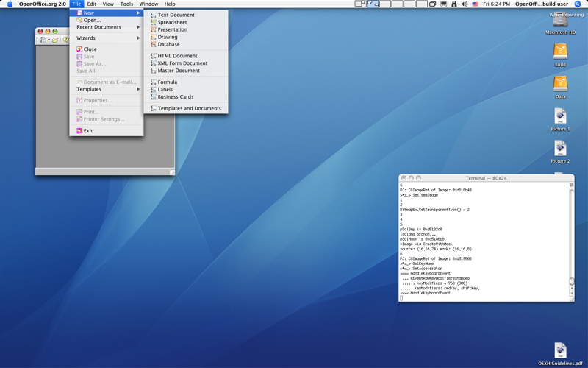This screenshot has height=368, width=588.
Task: Click the New document toolbar icon
Action: pyautogui.click(x=43, y=40)
